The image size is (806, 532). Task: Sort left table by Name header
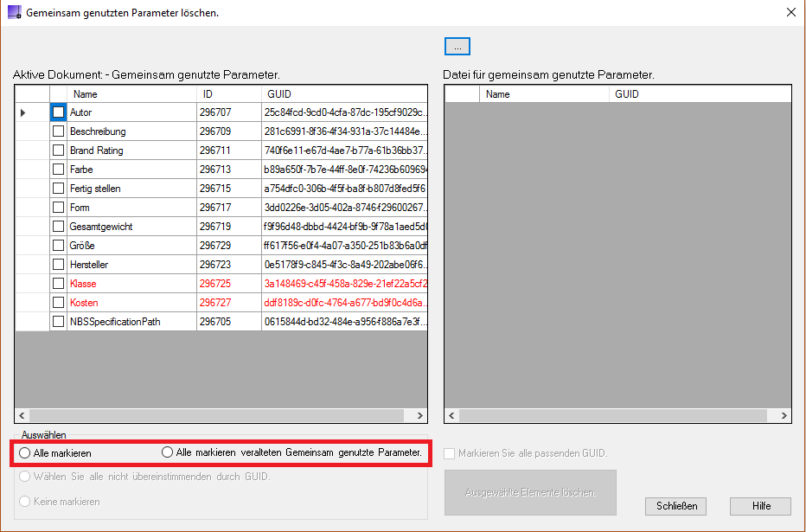pyautogui.click(x=132, y=94)
